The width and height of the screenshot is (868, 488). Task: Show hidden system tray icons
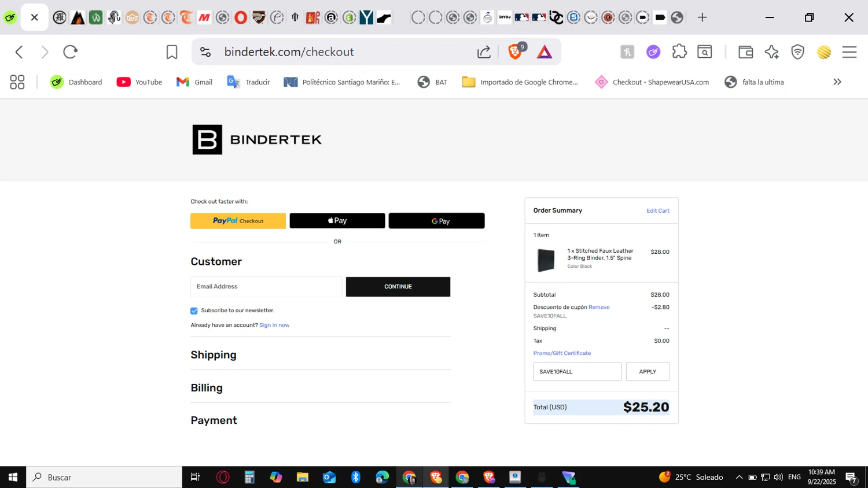[739, 477]
